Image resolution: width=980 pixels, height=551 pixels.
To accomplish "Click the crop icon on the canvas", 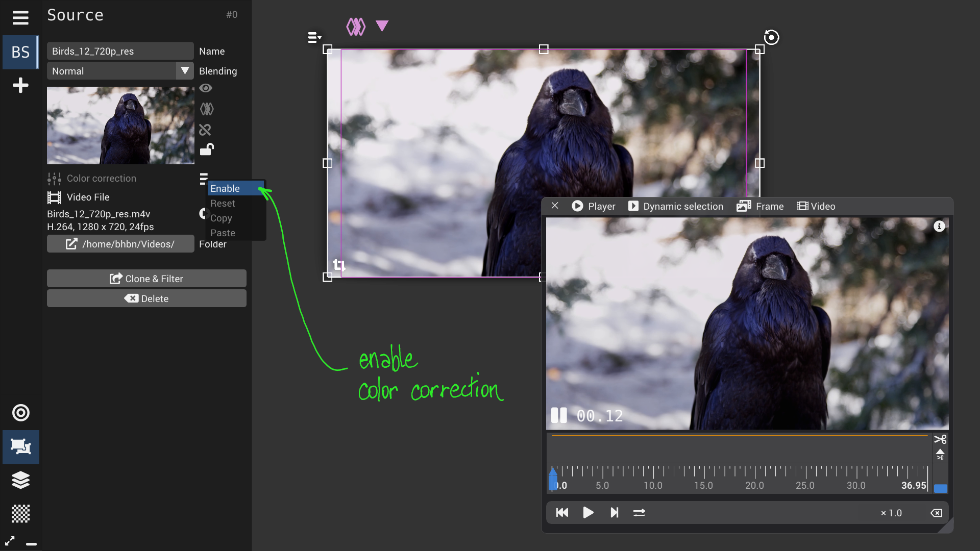I will tap(339, 265).
